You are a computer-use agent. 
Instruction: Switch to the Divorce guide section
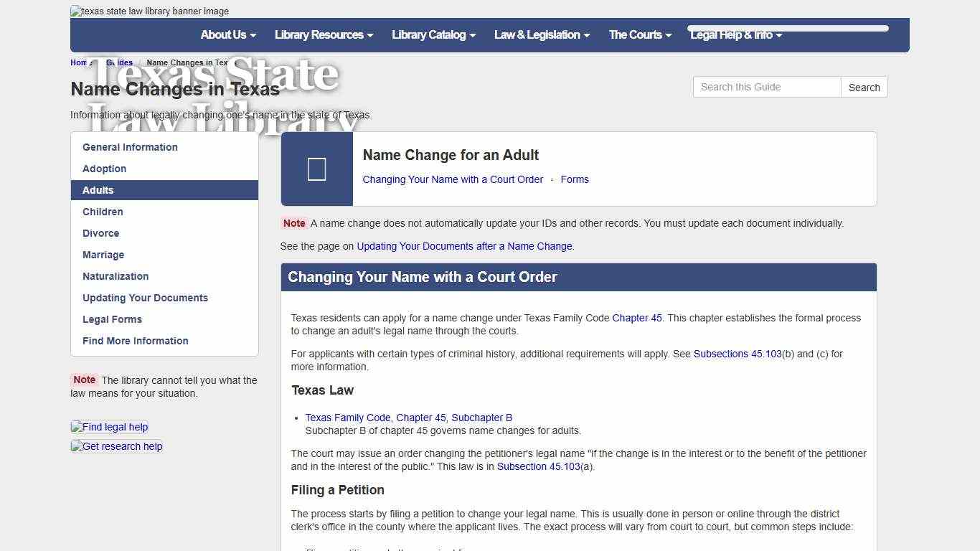[x=100, y=233]
